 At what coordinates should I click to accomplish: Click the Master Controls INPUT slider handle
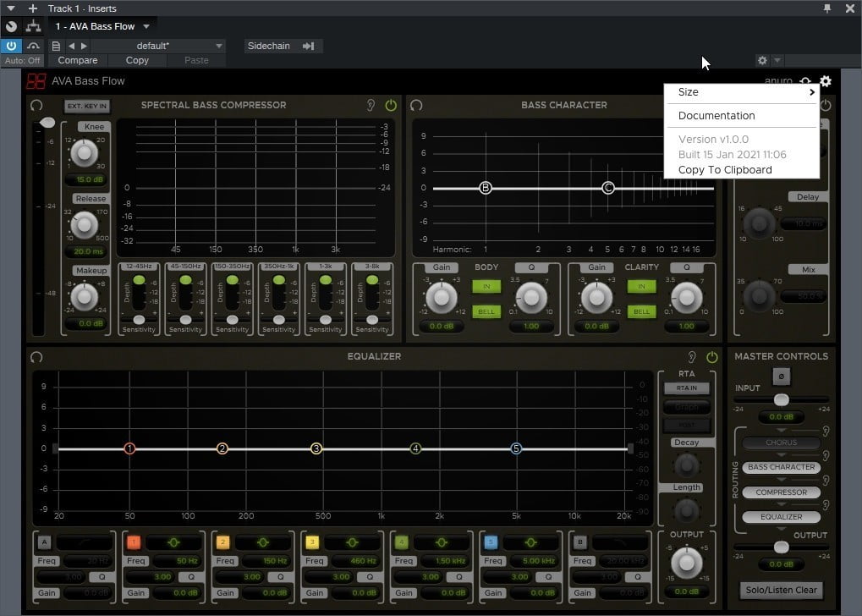pyautogui.click(x=781, y=399)
